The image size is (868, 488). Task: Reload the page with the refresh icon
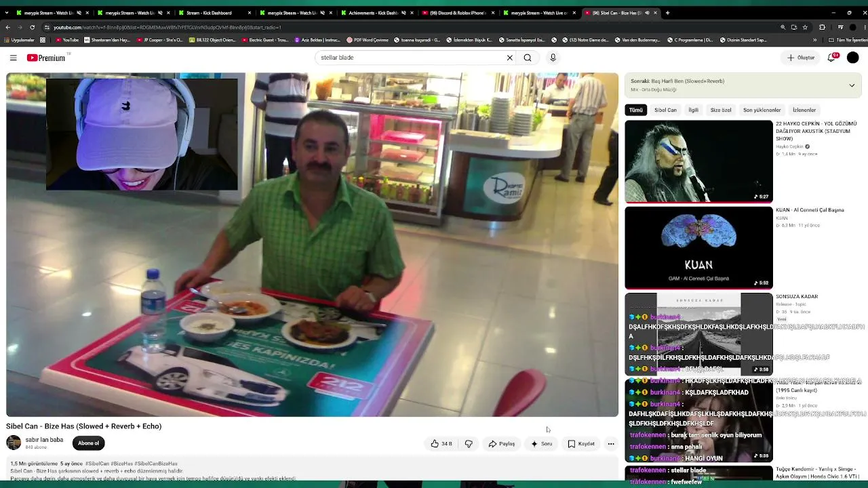[32, 27]
